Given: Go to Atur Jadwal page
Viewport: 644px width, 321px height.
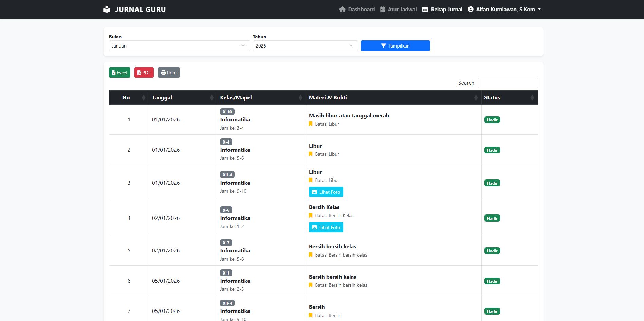Looking at the screenshot, I should (398, 10).
